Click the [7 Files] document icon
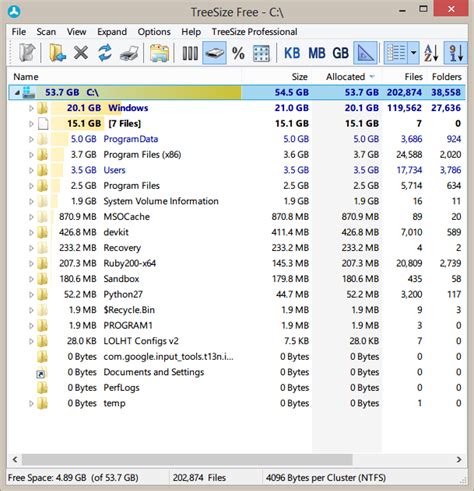 point(43,124)
